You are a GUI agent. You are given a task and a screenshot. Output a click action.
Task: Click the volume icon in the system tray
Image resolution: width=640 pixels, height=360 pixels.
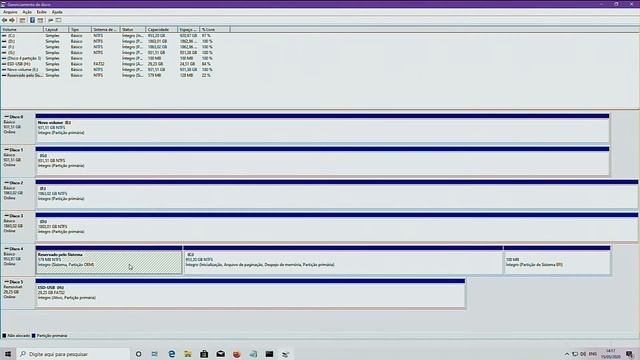click(583, 354)
